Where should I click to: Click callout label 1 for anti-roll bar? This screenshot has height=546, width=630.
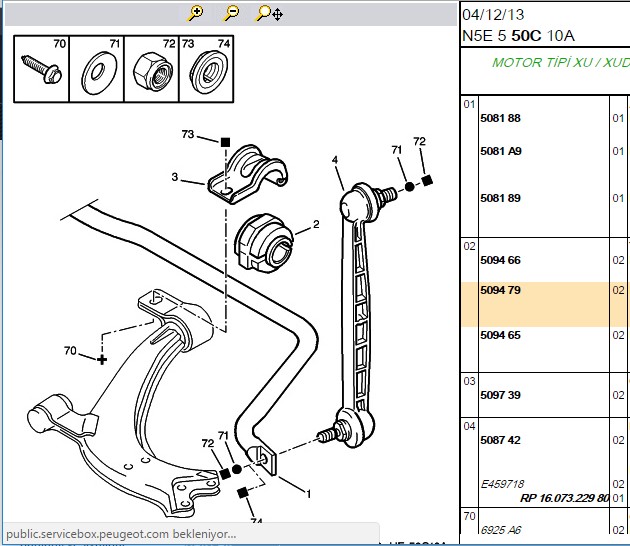point(309,494)
